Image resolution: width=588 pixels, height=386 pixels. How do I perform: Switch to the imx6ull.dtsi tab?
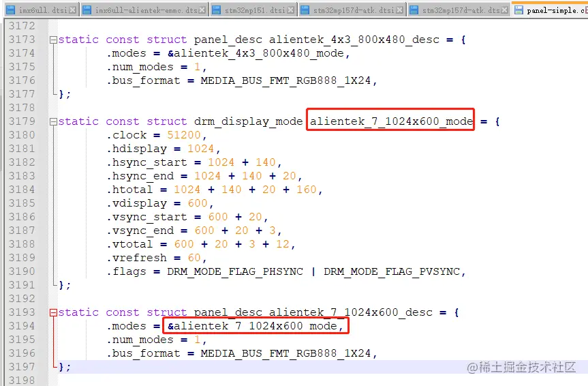(40, 10)
